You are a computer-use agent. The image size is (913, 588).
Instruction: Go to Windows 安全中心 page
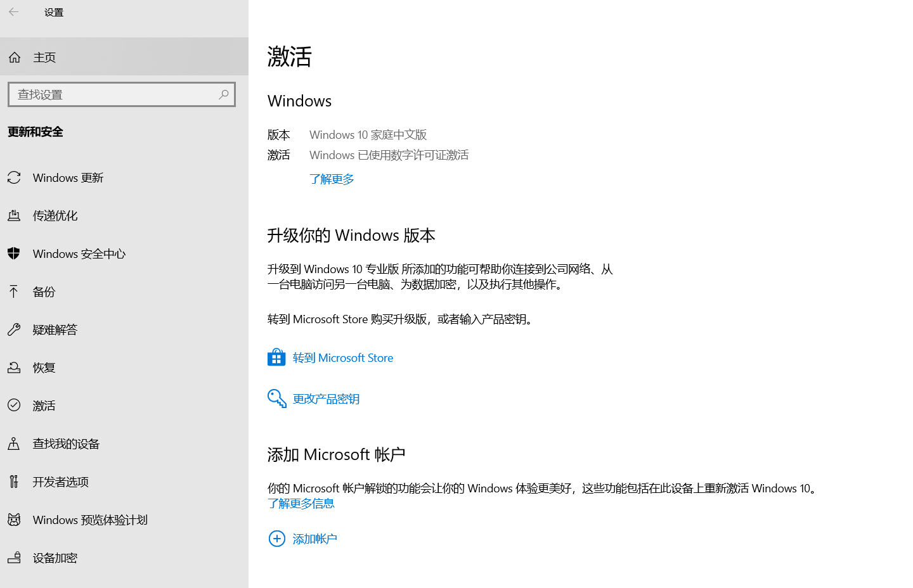point(124,253)
